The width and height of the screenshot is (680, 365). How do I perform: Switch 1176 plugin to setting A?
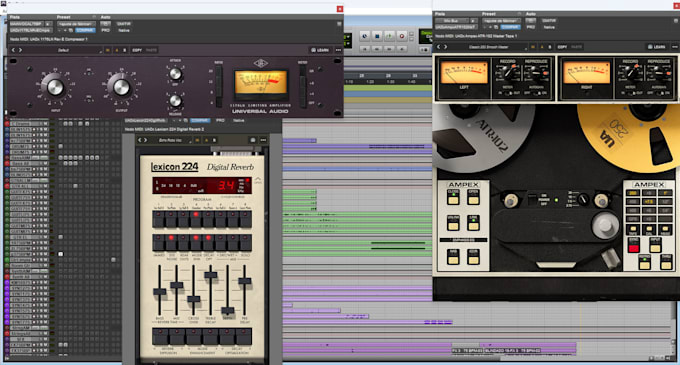point(117,50)
